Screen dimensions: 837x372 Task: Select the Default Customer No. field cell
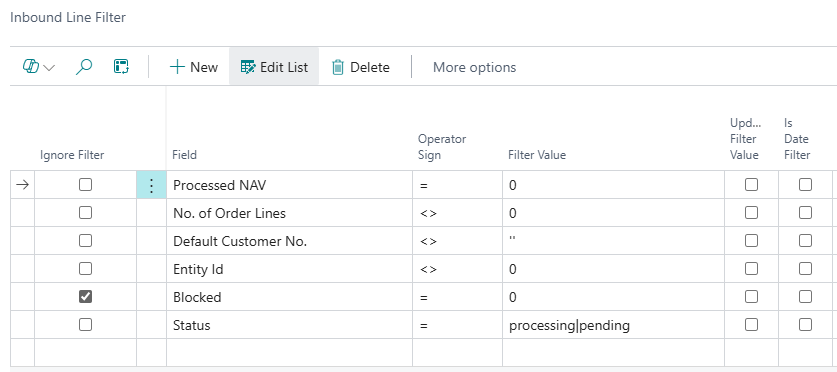pyautogui.click(x=289, y=241)
